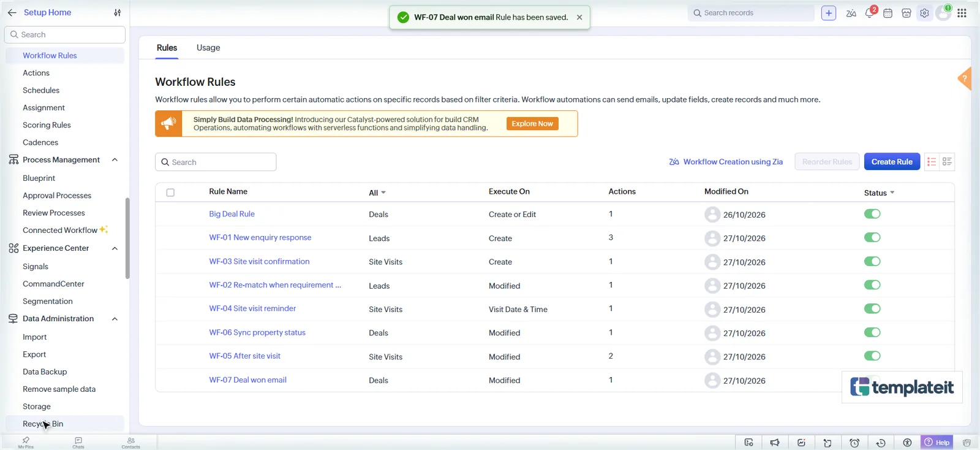Open the accessibility icon in bottom bar
The width and height of the screenshot is (980, 450).
[x=907, y=443]
